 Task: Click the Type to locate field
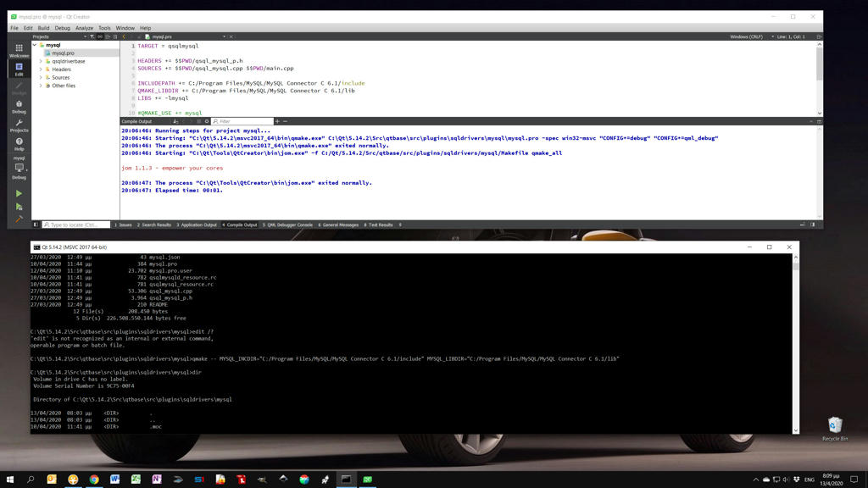[75, 225]
